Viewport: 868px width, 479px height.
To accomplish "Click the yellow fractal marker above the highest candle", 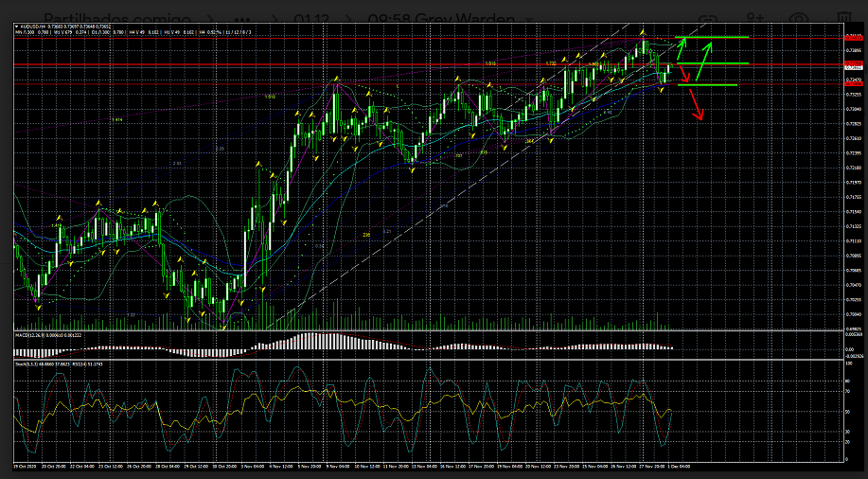I will pyautogui.click(x=643, y=32).
